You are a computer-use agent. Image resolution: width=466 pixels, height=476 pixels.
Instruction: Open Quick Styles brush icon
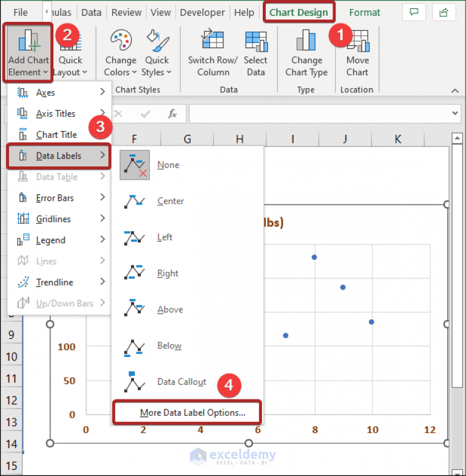pyautogui.click(x=158, y=40)
